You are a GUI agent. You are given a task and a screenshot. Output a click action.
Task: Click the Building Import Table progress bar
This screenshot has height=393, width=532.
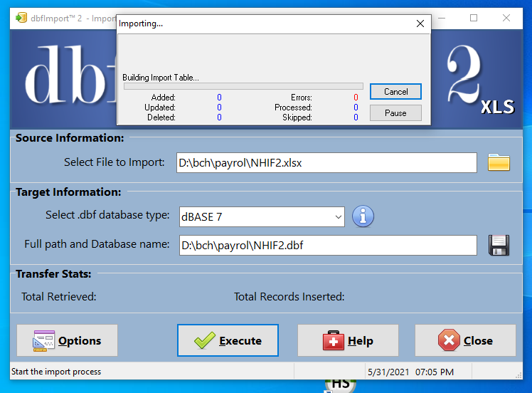coord(243,86)
